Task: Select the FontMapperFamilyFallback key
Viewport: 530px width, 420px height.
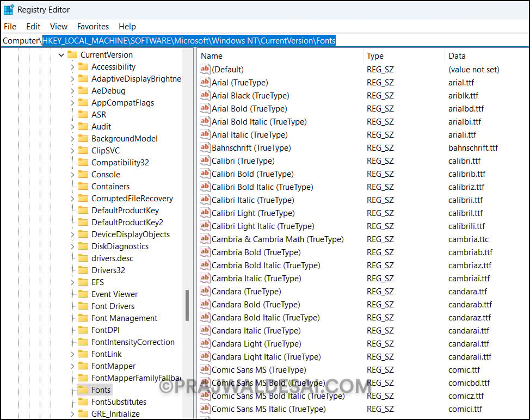Action: (x=136, y=378)
